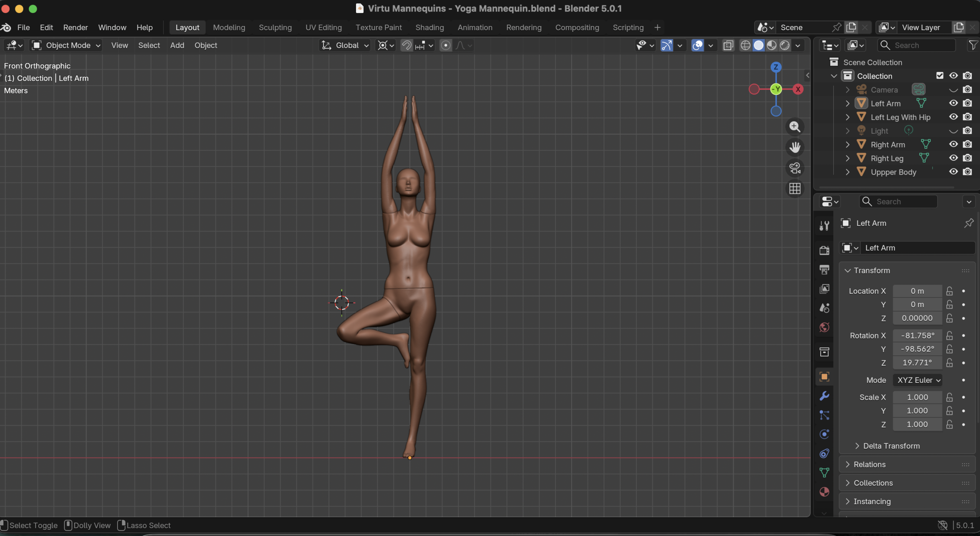Hide Left Leg With Hip in viewport
Viewport: 980px width, 536px height.
953,117
